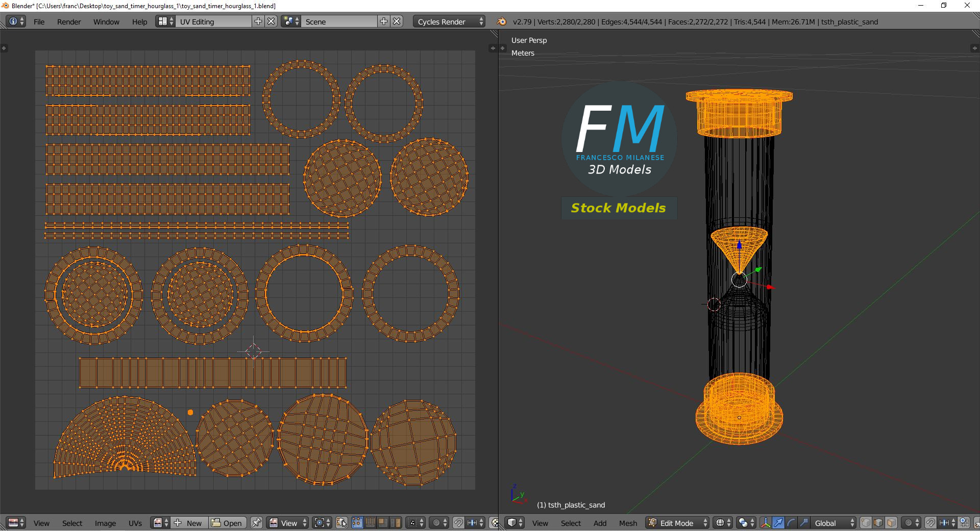Select face select mode in 3D view
Image resolution: width=980 pixels, height=531 pixels.
point(891,523)
